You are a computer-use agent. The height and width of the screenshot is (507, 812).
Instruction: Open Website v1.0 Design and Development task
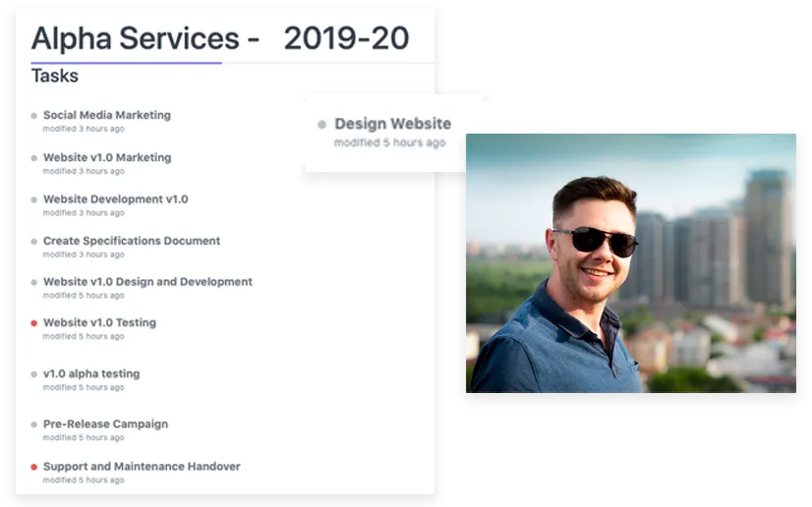(x=147, y=281)
